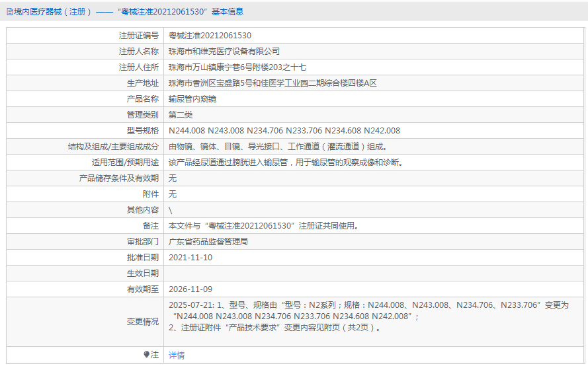Click the bulb icon beside 注
The width and height of the screenshot is (588, 368).
pos(147,355)
